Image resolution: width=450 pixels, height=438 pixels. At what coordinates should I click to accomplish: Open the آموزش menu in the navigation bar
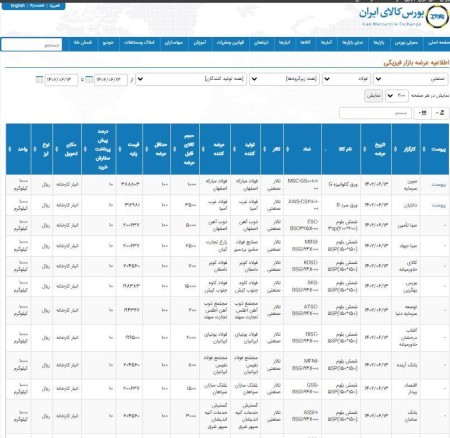(200, 43)
